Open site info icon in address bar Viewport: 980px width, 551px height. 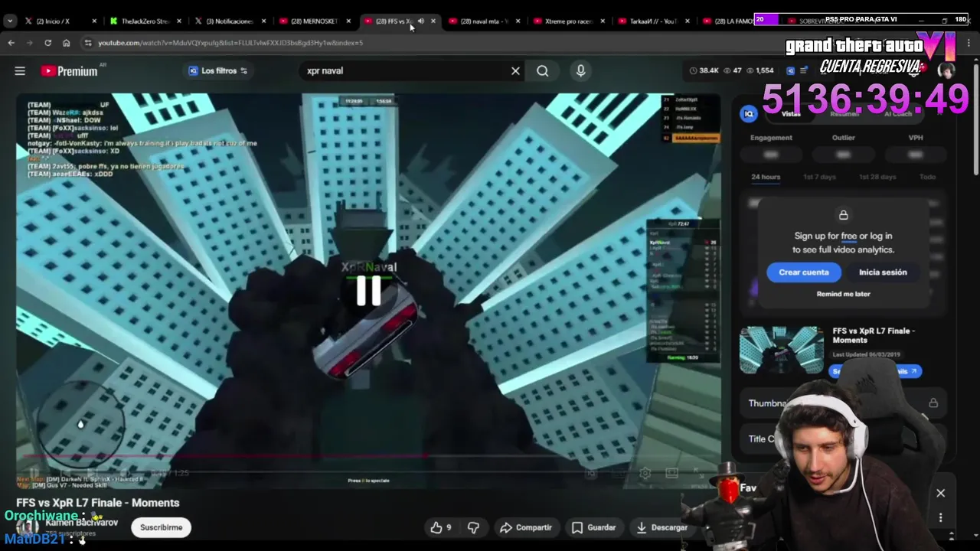(x=88, y=43)
